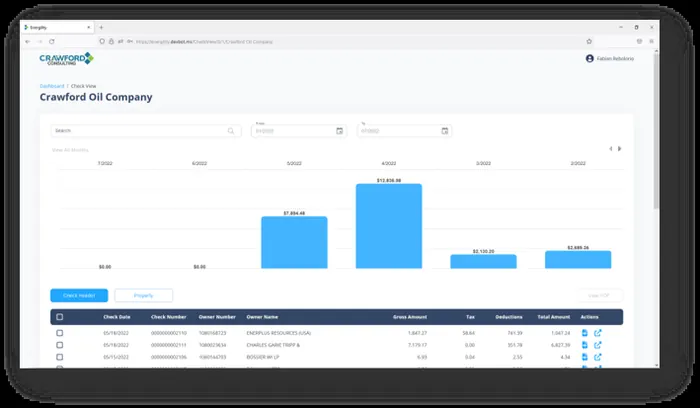Click the browser address bar URL
Image resolution: width=700 pixels, height=408 pixels.
pyautogui.click(x=204, y=42)
